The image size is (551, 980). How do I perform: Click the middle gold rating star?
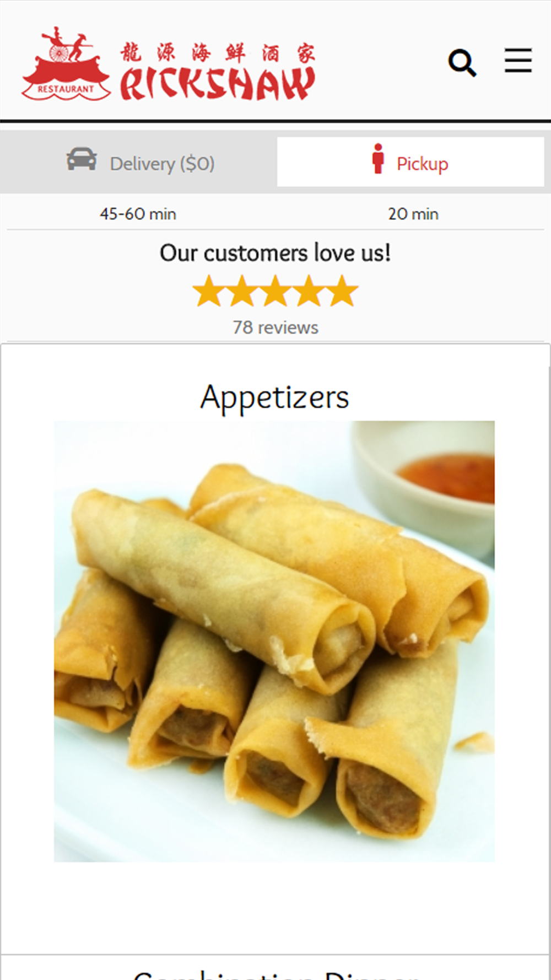(x=275, y=290)
